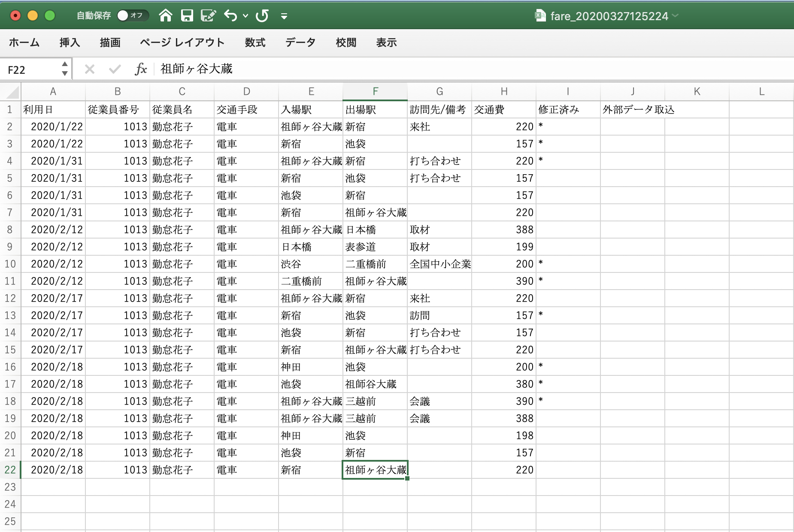Click the Insert Function fx icon
Viewport: 794px width, 532px height.
(x=140, y=69)
